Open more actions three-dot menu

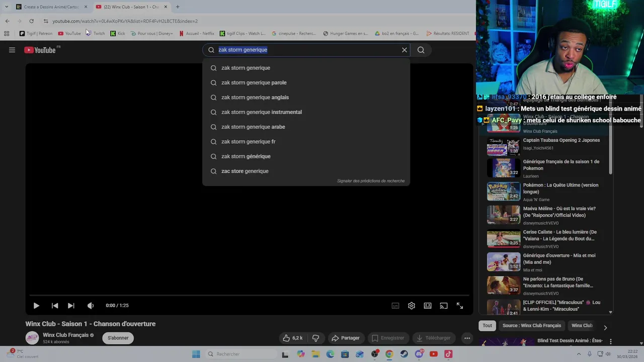(467, 338)
